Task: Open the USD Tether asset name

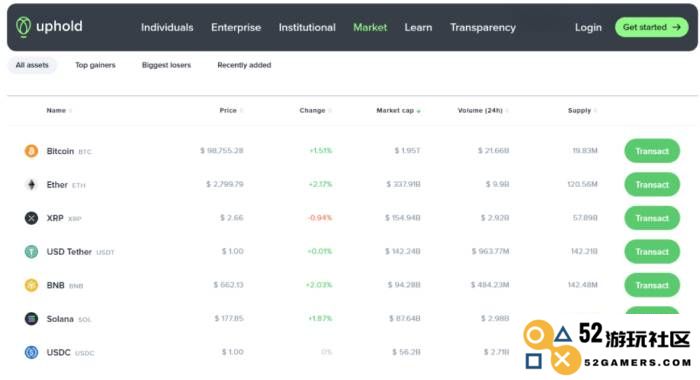Action: 69,251
